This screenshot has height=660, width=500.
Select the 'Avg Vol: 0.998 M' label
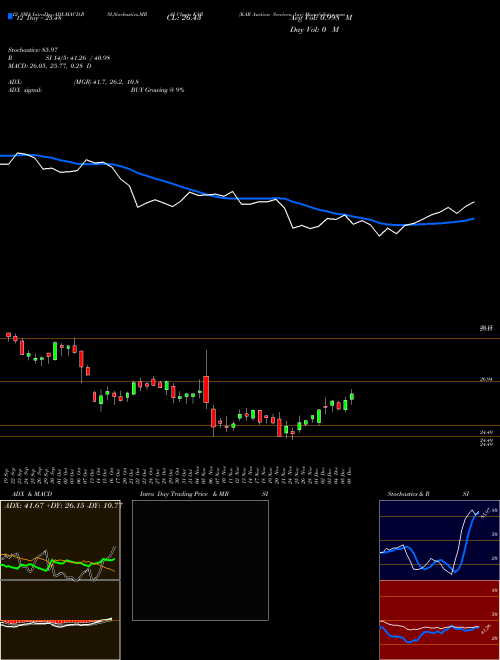320,18
